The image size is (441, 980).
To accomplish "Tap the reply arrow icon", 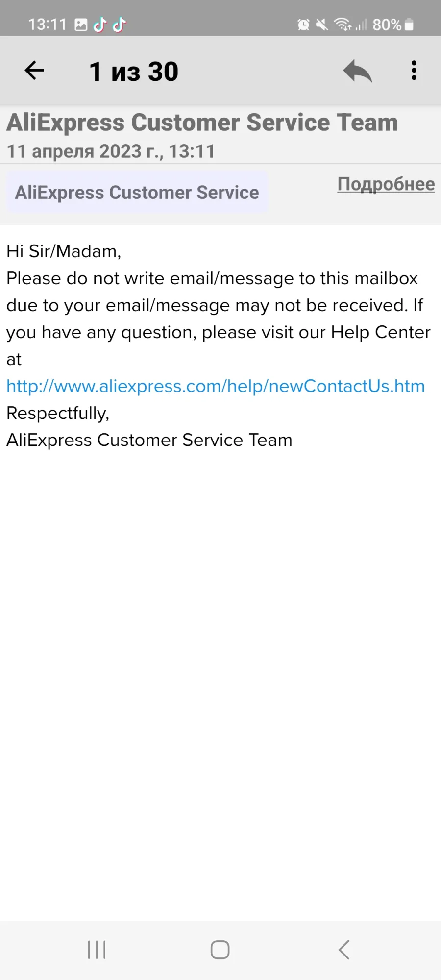I will point(358,71).
